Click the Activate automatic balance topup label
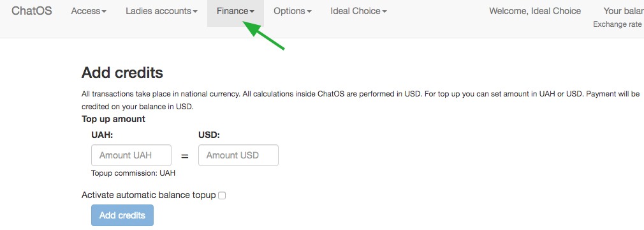The image size is (644, 230). (149, 195)
